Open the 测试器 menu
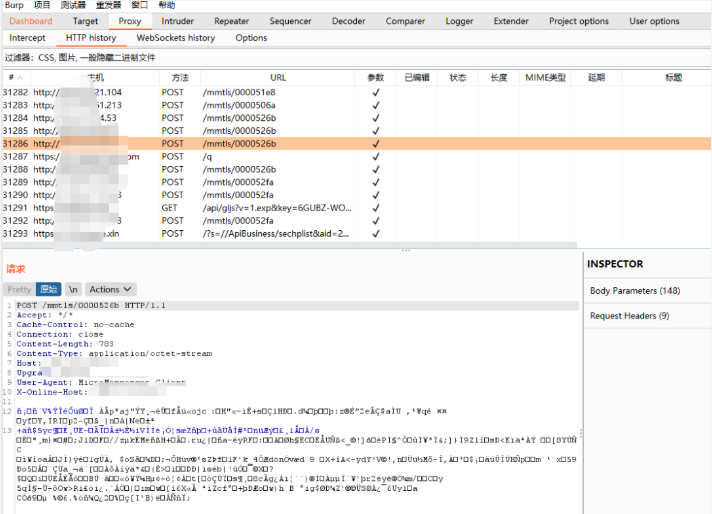The image size is (712, 514). [x=73, y=5]
